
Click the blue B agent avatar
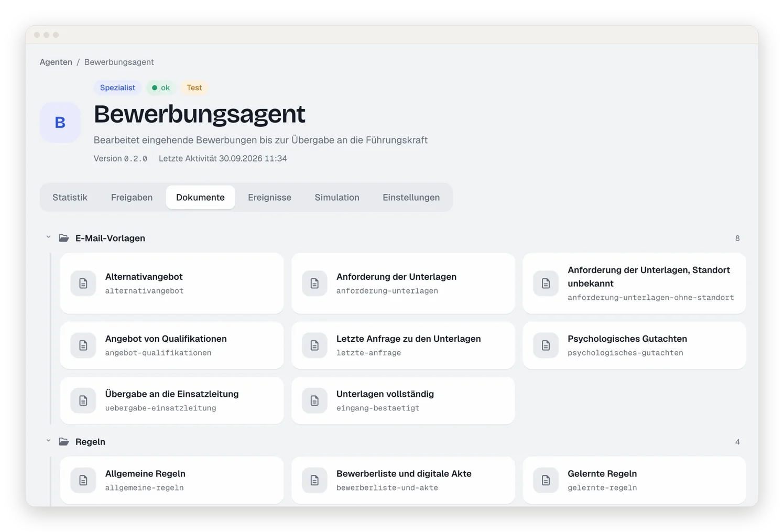[60, 123]
